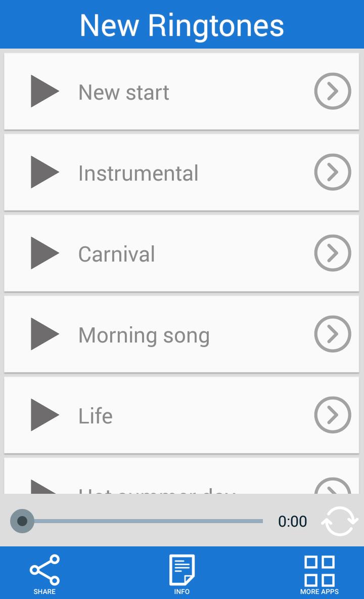Open options chevron for New start
364x599 pixels.
pyautogui.click(x=332, y=91)
